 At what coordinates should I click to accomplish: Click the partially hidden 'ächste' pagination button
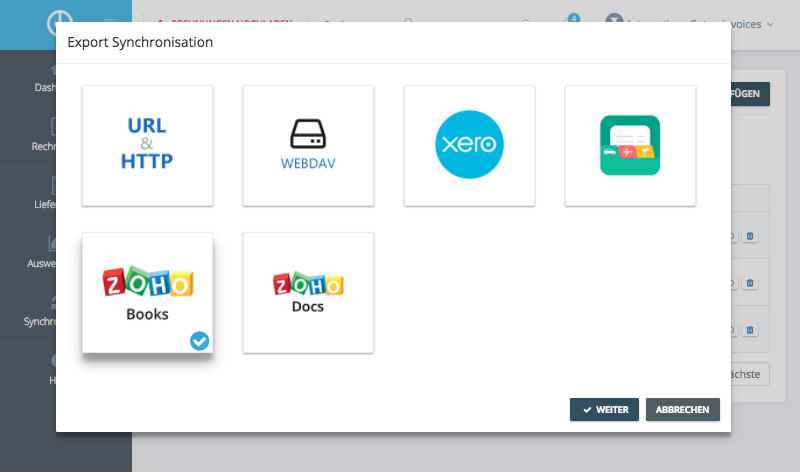pos(750,374)
